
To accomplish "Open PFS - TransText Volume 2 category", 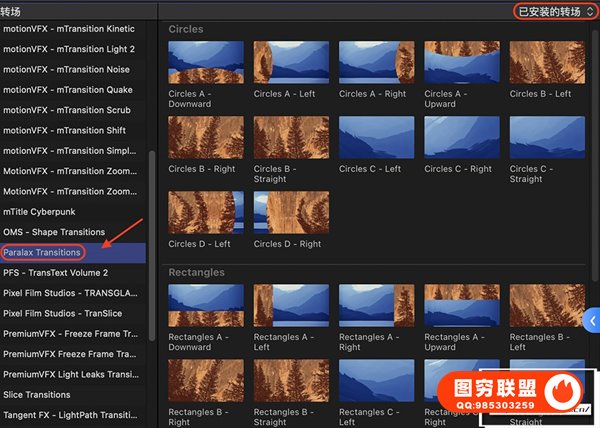I will (55, 272).
